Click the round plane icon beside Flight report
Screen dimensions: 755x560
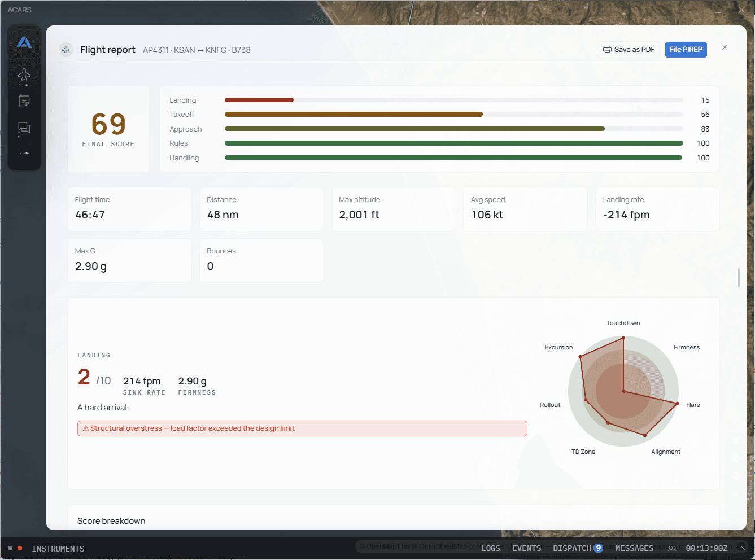(66, 50)
